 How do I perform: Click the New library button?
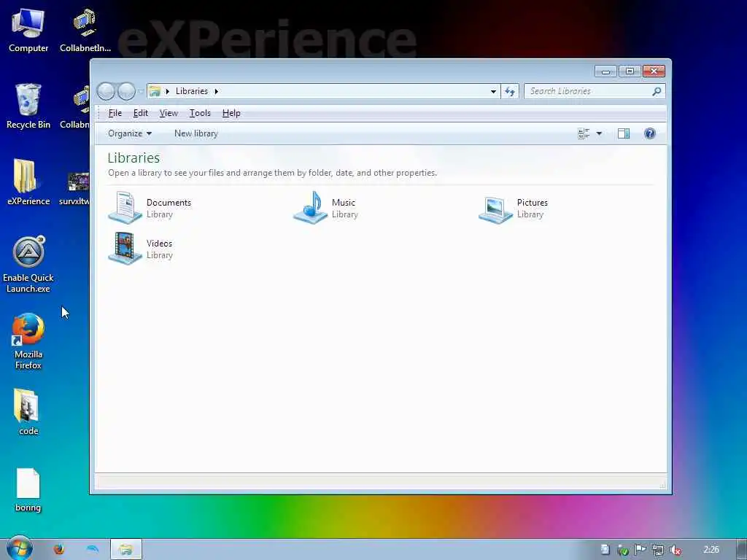click(196, 134)
